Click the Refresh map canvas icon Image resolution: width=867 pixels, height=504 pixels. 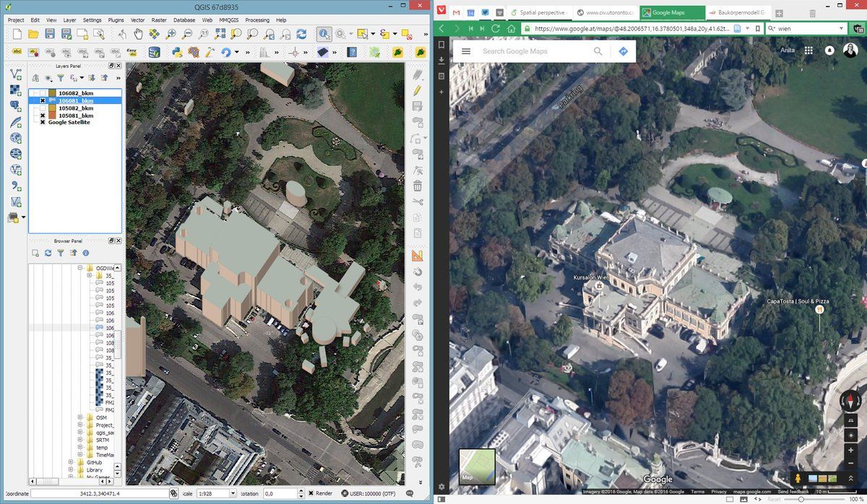(301, 34)
